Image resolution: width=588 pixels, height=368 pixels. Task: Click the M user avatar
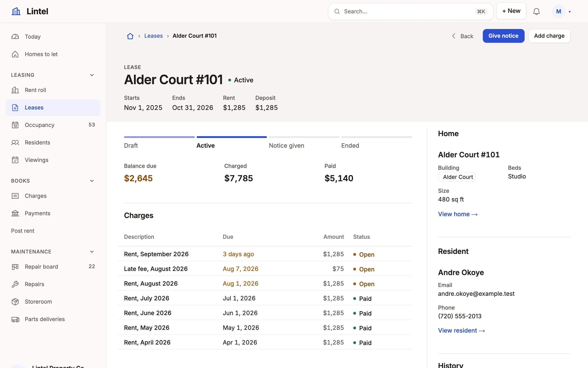[558, 11]
